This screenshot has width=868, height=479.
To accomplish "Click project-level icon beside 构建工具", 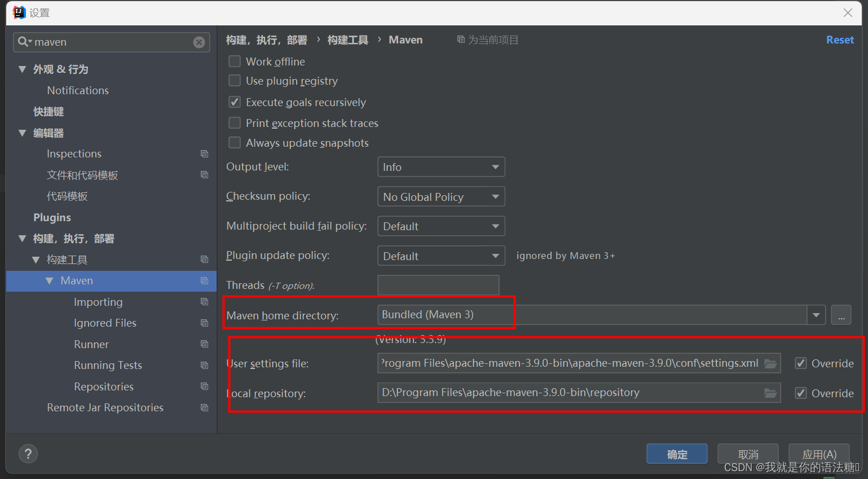I will pos(204,260).
